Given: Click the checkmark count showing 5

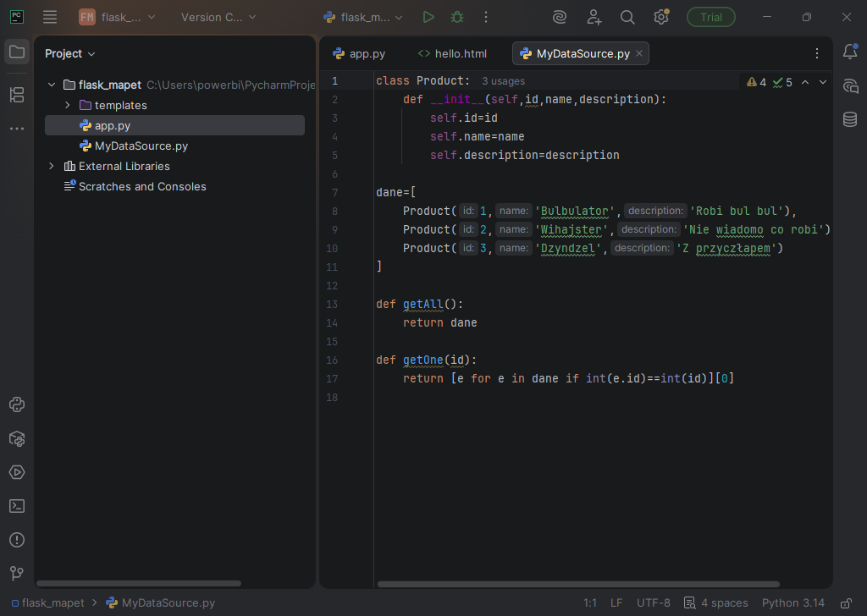Looking at the screenshot, I should tap(782, 82).
